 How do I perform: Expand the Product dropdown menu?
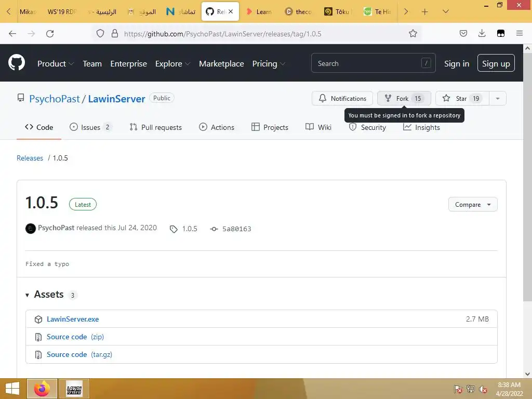(55, 63)
